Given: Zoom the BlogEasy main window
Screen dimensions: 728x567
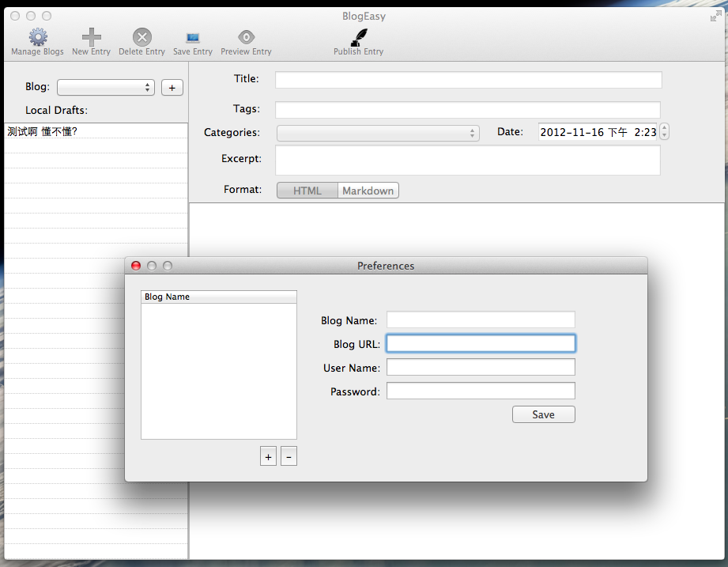Looking at the screenshot, I should tap(47, 17).
